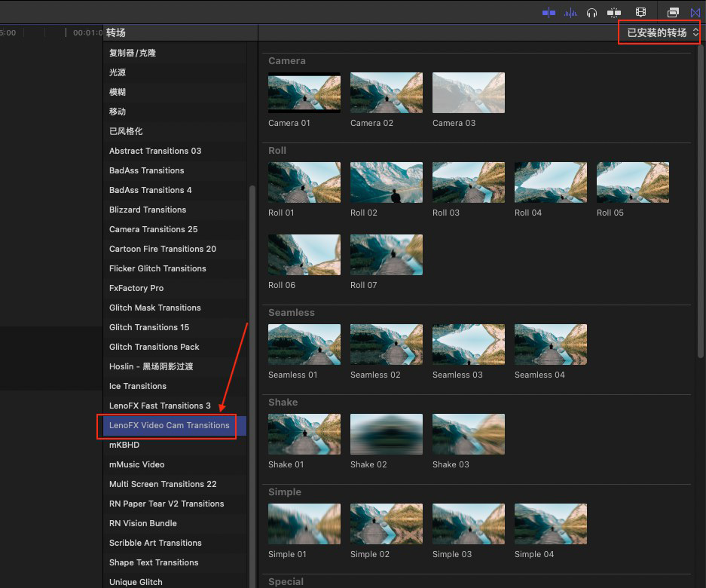The image size is (706, 588).
Task: Pick the Camera 02 transition
Action: (387, 93)
